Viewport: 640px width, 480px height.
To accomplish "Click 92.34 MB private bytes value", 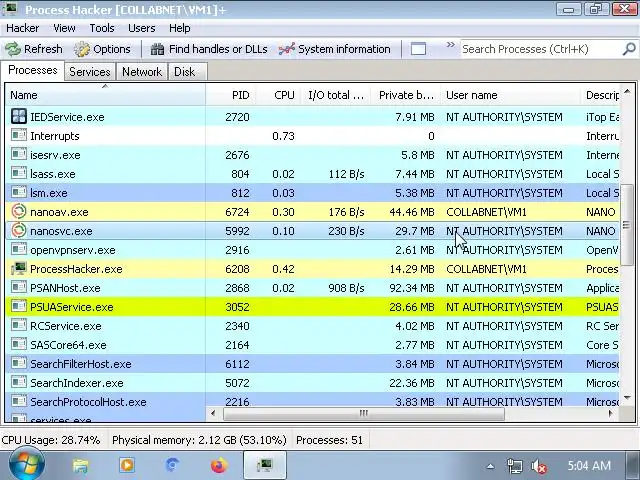I will click(412, 288).
